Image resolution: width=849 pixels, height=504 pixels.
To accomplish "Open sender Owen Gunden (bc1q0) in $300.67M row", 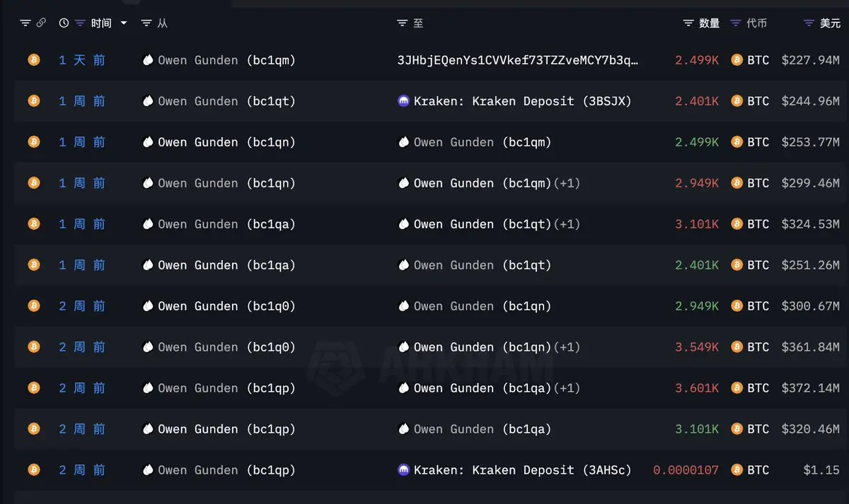I will point(226,306).
